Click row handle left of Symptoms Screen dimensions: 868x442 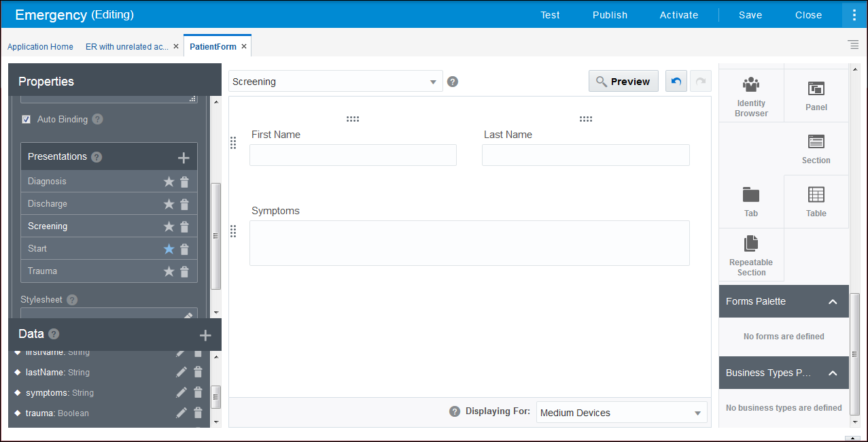[233, 231]
